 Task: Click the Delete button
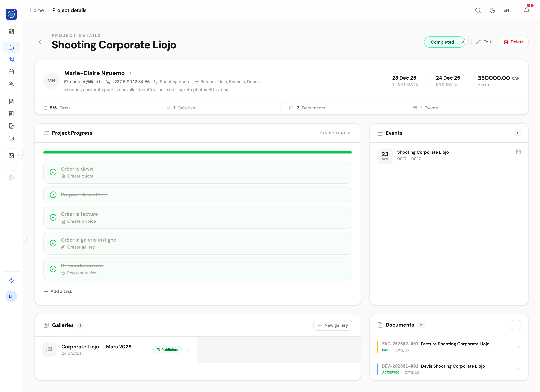coord(514,42)
